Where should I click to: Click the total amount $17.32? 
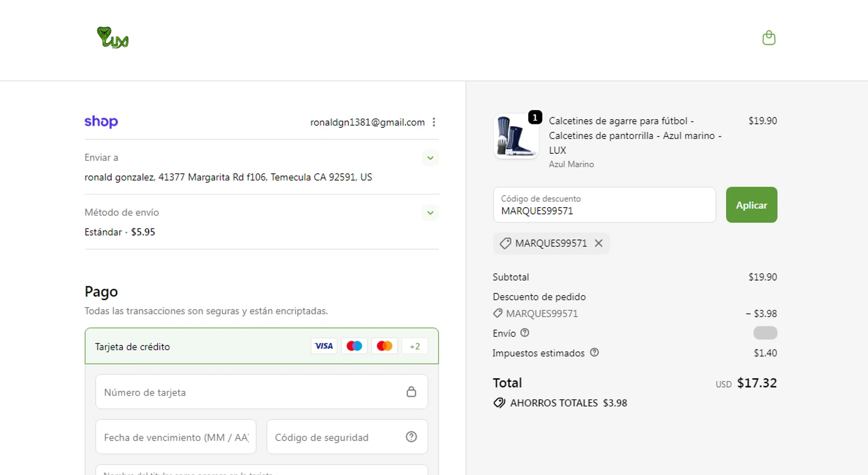[x=757, y=383]
